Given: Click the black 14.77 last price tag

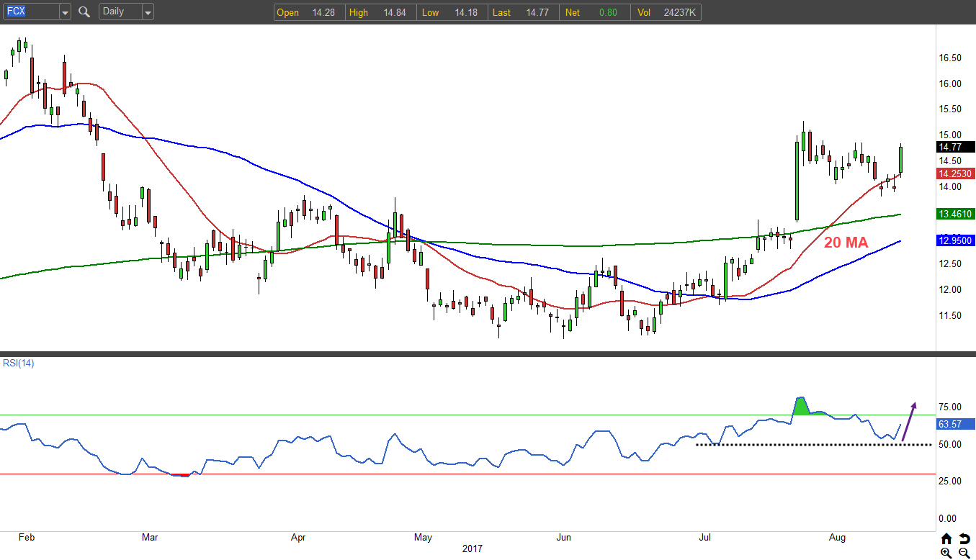Looking at the screenshot, I should [954, 147].
